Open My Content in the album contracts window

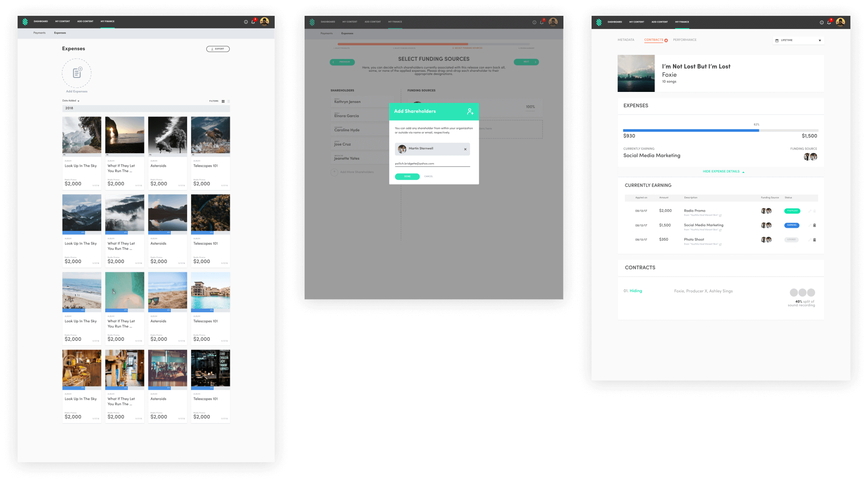pos(636,22)
